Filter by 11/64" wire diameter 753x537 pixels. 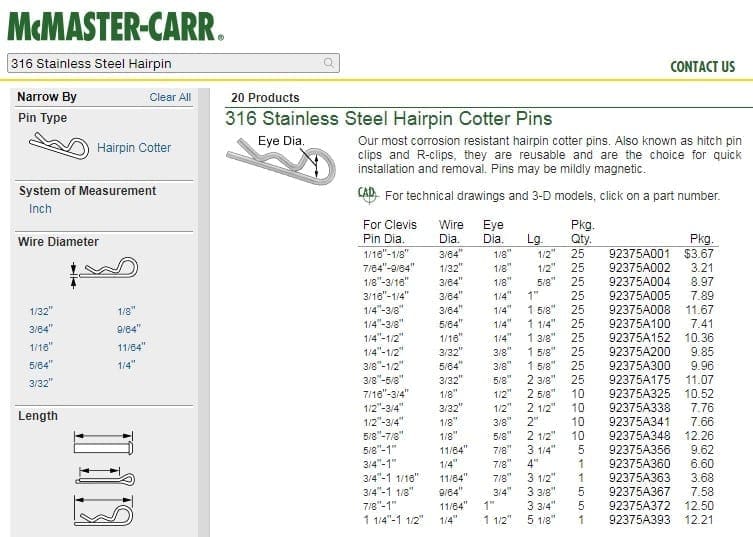coord(132,347)
